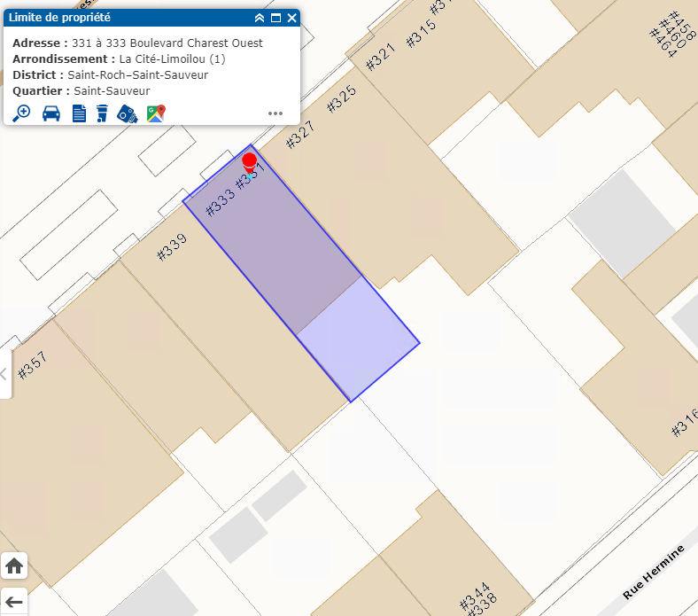Open the car parking info icon
698x616 pixels.
pyautogui.click(x=51, y=113)
